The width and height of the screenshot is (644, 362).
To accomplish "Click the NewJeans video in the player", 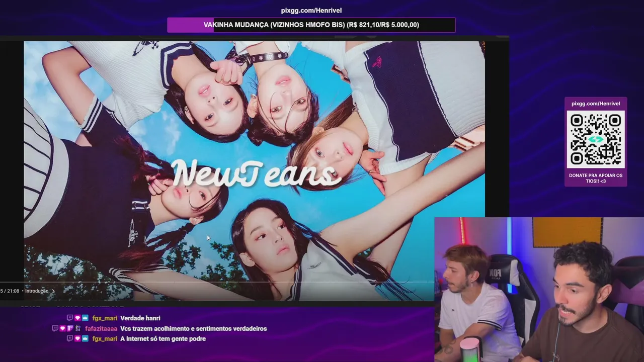I will (x=254, y=170).
